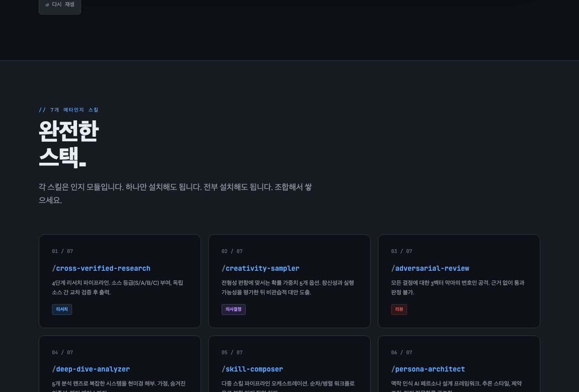Click the 06 / 07 card number
The width and height of the screenshot is (579, 392).
(402, 352)
